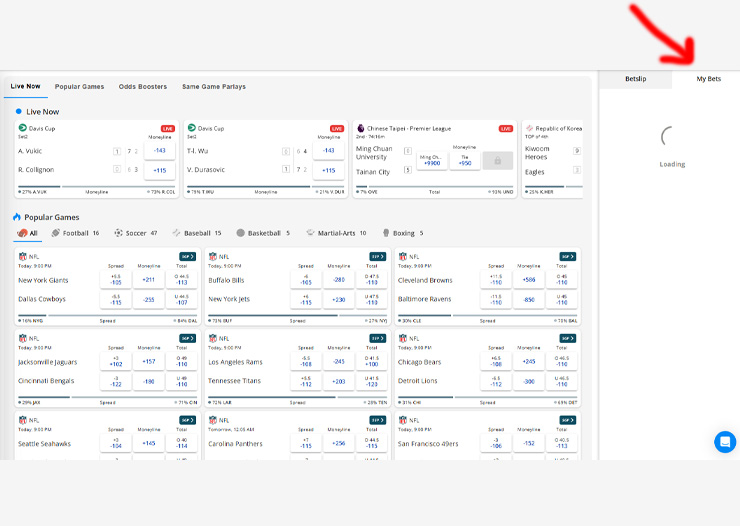Open SGP for Browns vs Ravens game

click(x=568, y=256)
